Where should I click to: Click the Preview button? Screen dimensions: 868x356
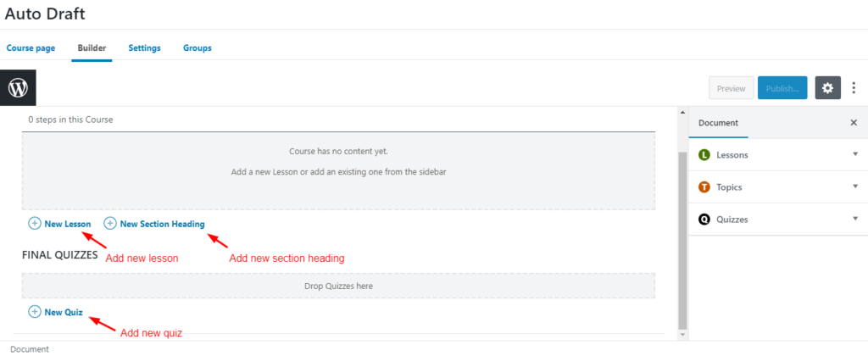732,88
